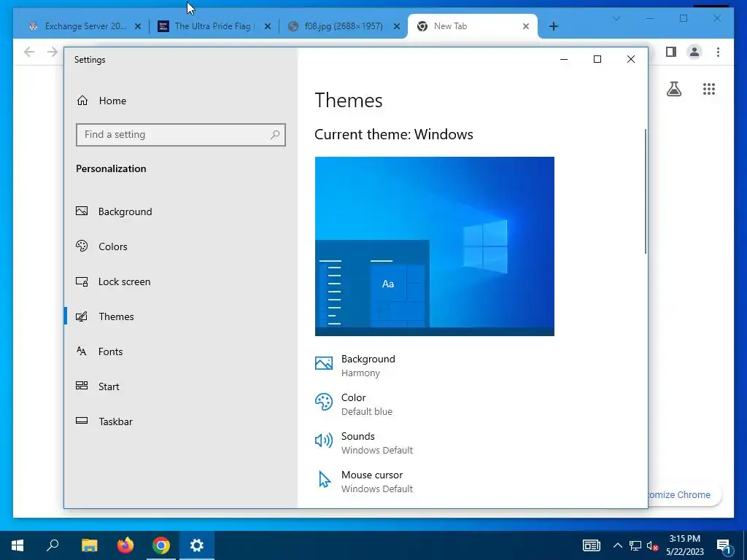
Task: Open a new Chrome tab with plus
Action: coord(553,27)
